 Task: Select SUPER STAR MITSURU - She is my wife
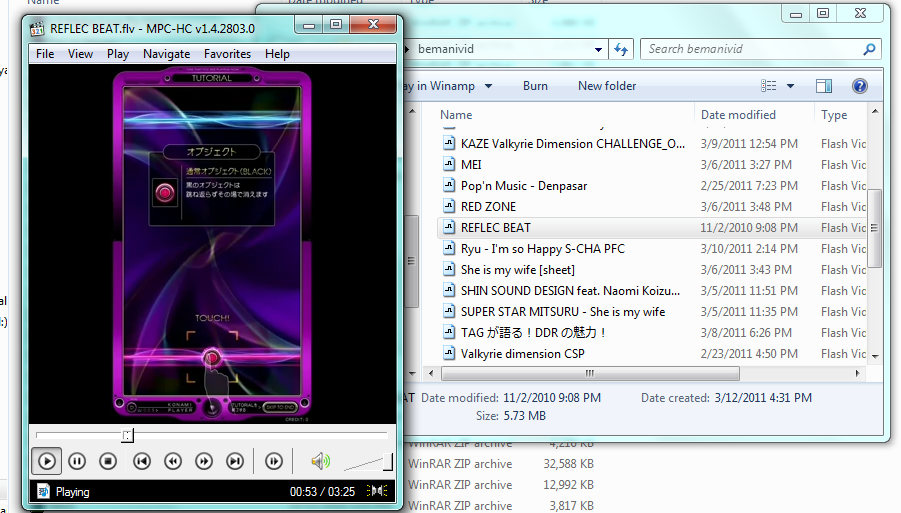point(563,312)
